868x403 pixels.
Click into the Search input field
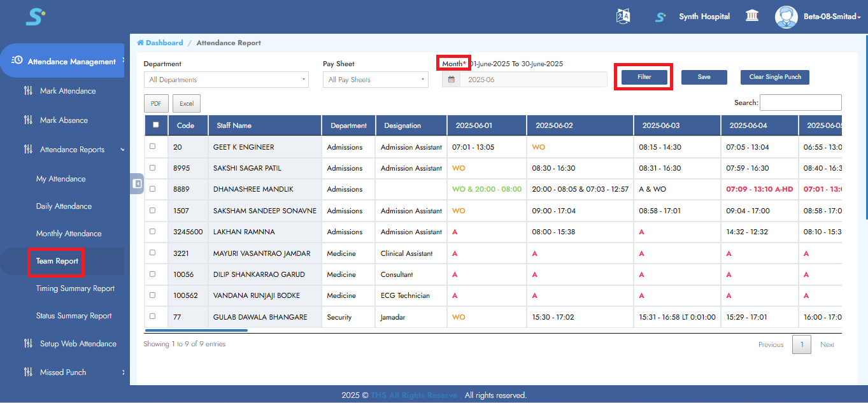(800, 103)
